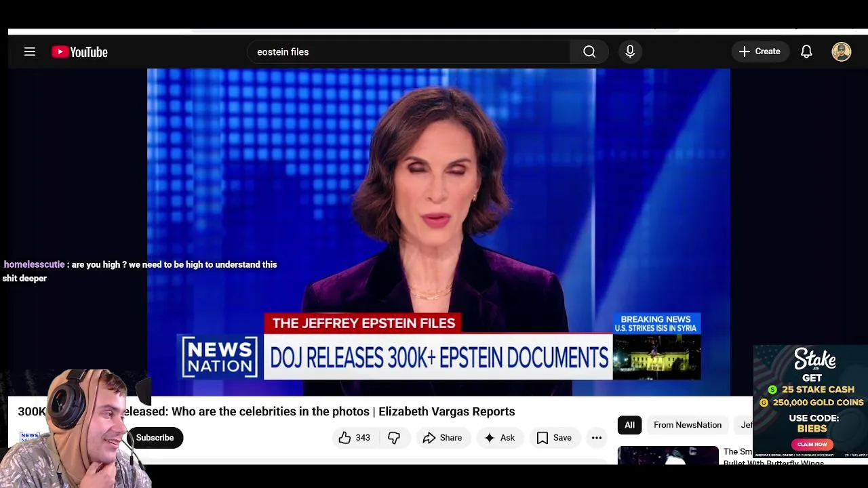Screen dimensions: 868x488
Task: Run search with the magnifying glass button
Action: (589, 52)
